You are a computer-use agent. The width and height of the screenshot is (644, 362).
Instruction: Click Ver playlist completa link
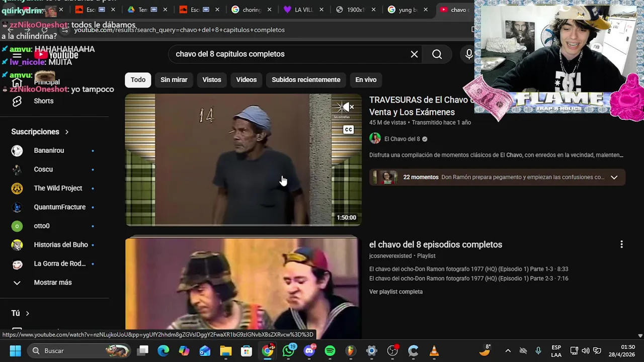point(396,292)
